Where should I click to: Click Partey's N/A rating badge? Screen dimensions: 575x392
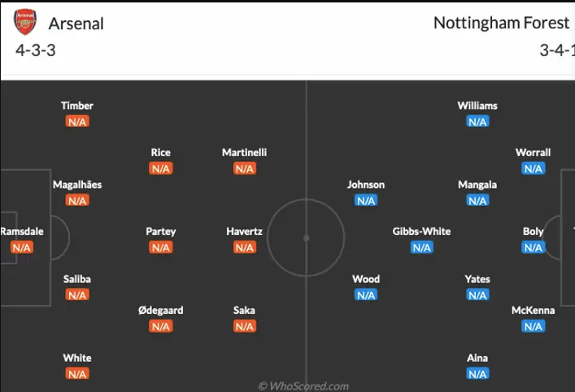[x=161, y=248]
